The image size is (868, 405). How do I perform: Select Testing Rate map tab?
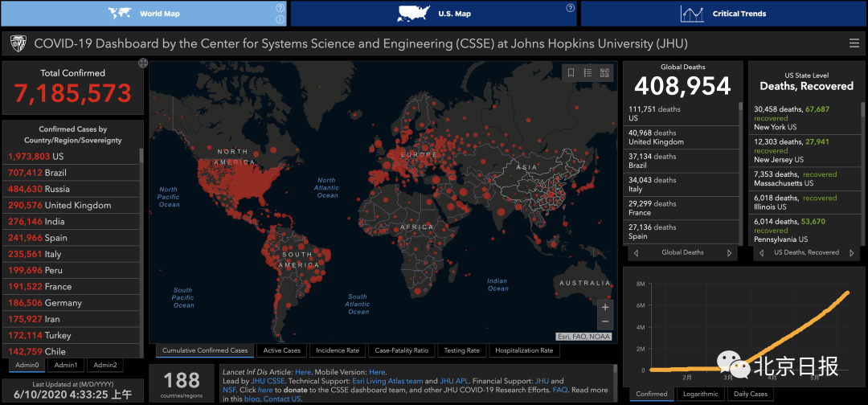462,351
